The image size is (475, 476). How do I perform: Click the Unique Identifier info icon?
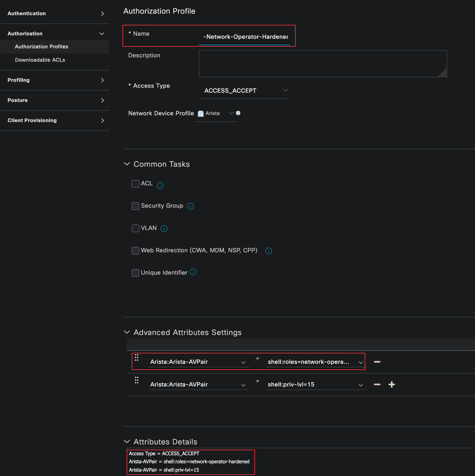pos(193,272)
